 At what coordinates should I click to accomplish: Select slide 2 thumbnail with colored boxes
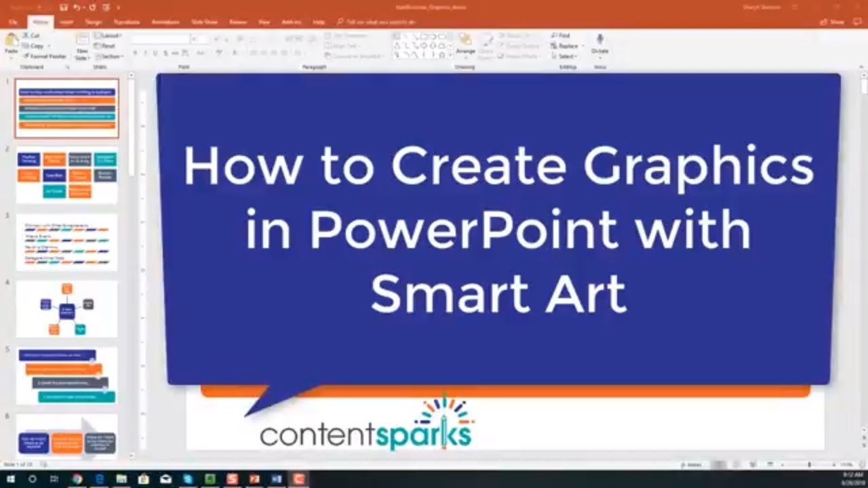(x=66, y=175)
